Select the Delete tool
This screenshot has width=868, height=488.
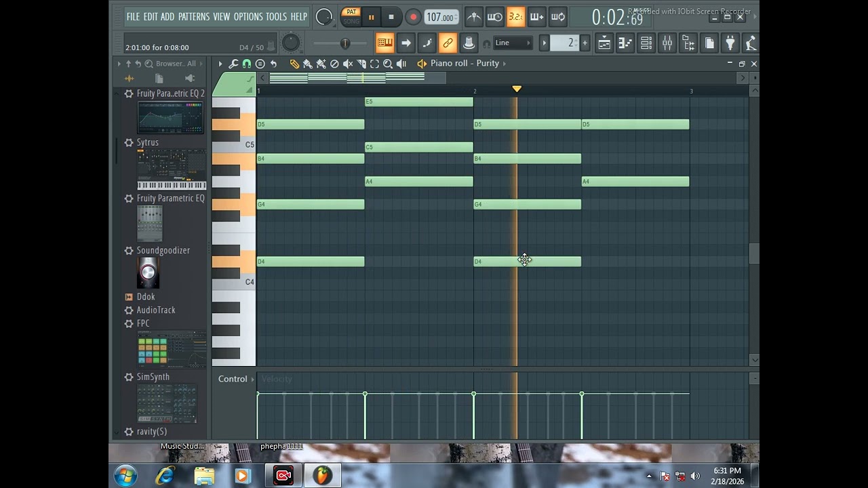[x=334, y=64]
